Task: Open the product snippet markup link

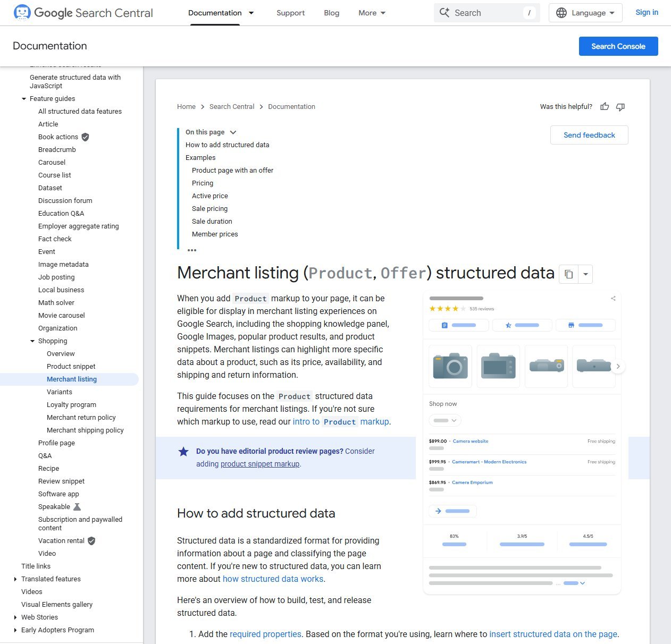Action: [261, 464]
